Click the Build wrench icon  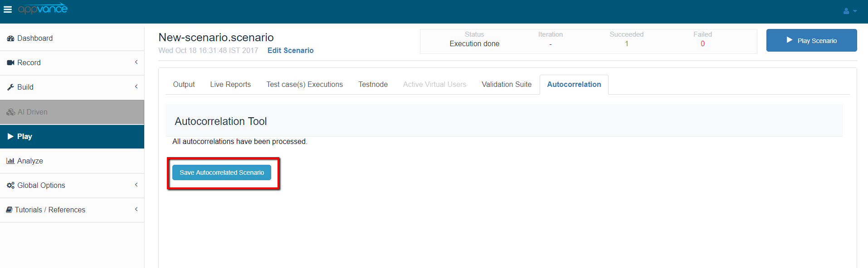[x=10, y=87]
